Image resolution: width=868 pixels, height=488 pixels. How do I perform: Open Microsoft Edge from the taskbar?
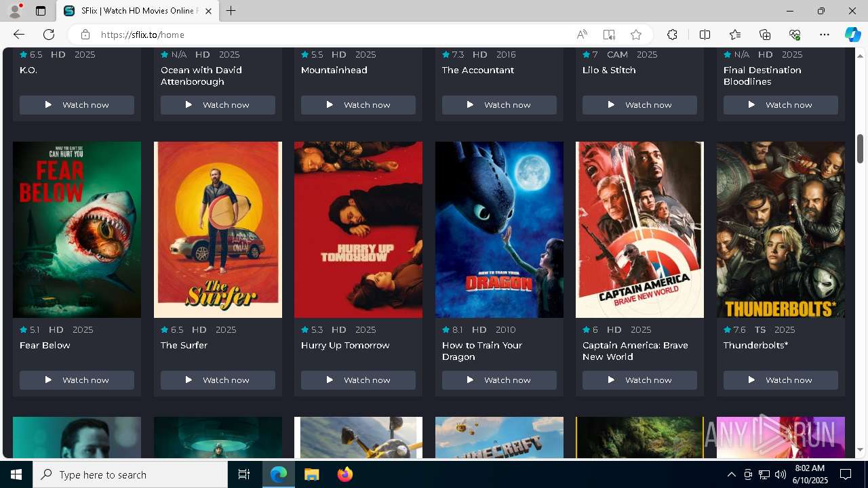(x=279, y=474)
